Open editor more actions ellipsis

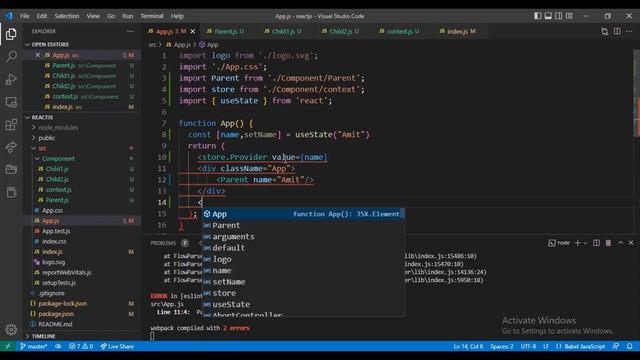(x=629, y=31)
